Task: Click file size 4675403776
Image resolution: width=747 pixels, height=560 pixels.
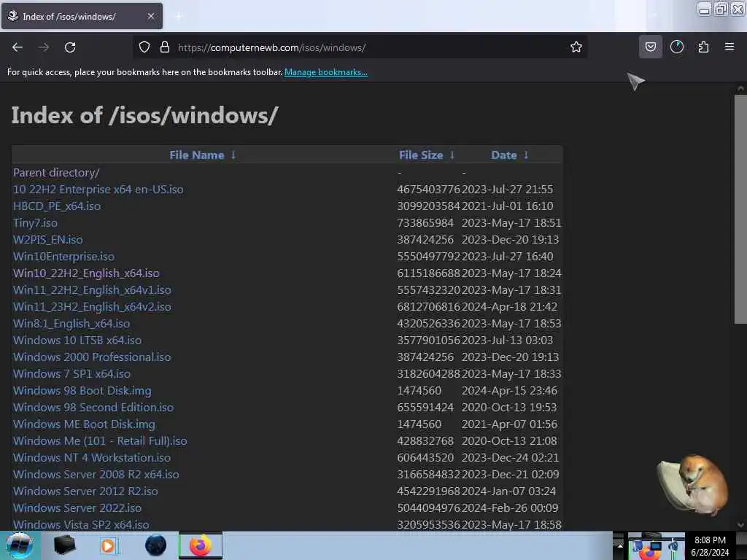Action: coord(429,190)
